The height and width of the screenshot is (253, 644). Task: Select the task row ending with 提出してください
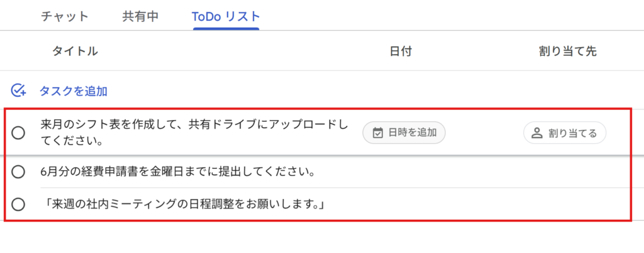(318, 172)
